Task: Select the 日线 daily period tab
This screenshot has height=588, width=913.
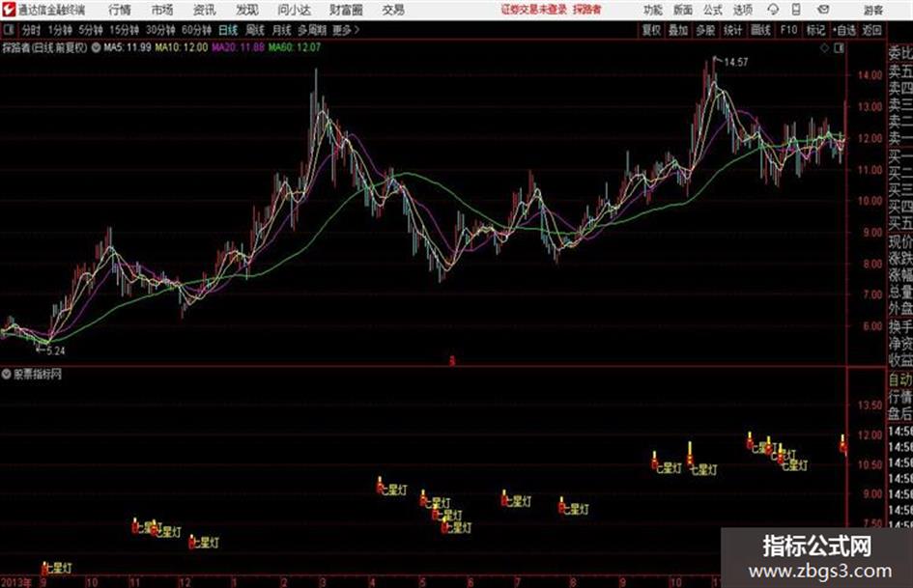Action: click(228, 30)
